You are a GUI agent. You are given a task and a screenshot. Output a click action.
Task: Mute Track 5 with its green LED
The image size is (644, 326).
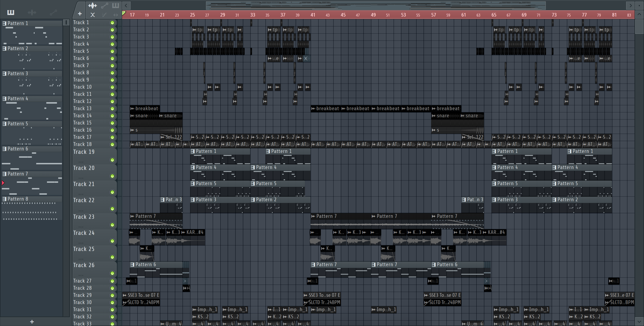coord(112,51)
